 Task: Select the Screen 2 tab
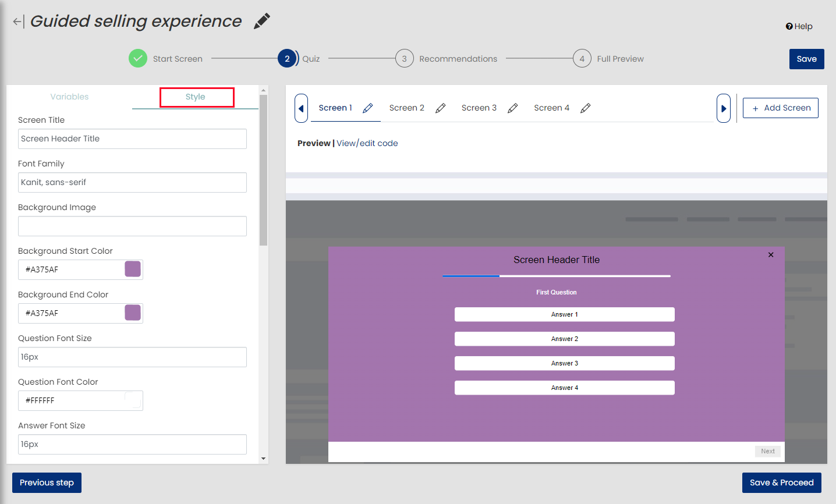[x=406, y=108]
